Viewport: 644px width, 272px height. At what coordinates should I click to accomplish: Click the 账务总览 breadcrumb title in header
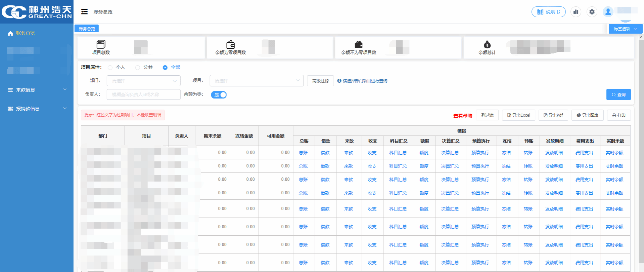[x=103, y=12]
